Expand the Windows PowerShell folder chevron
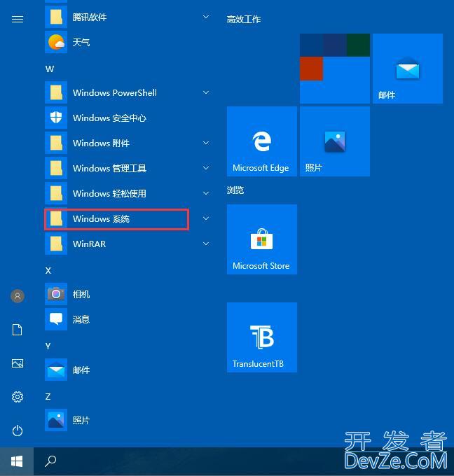This screenshot has width=454, height=476. (x=206, y=92)
